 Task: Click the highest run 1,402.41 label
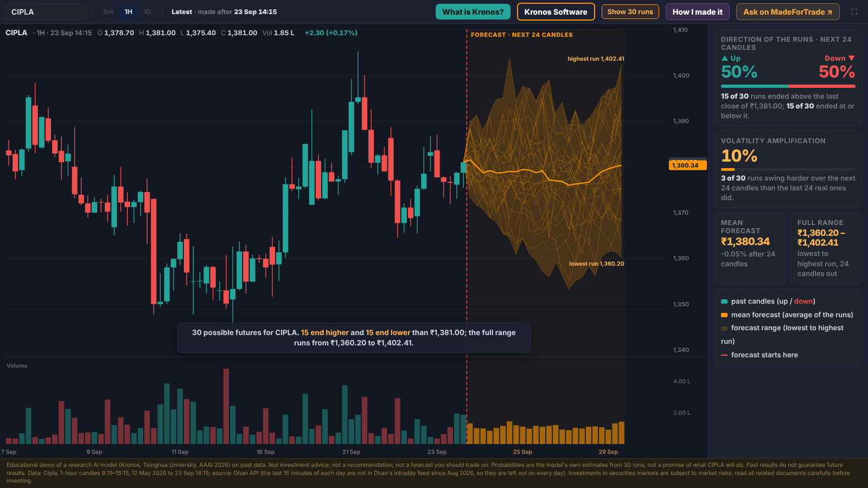596,59
